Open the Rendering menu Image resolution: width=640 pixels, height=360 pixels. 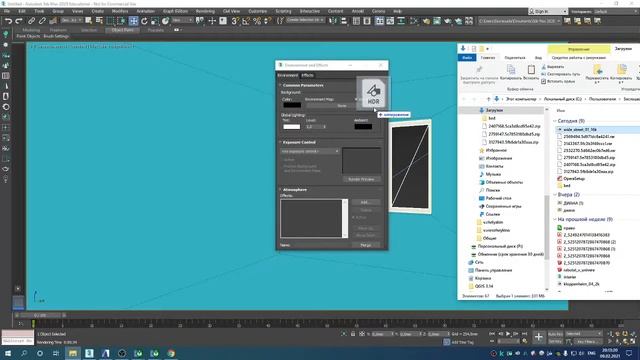205,11
